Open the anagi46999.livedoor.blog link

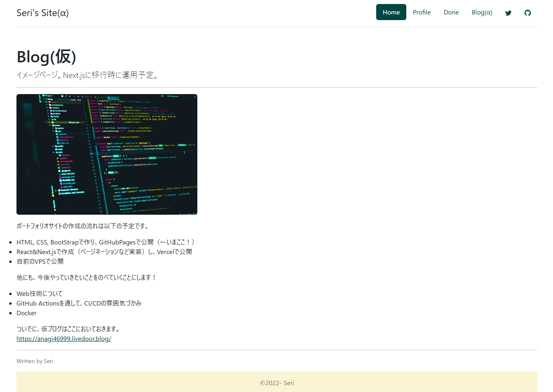pos(63,339)
